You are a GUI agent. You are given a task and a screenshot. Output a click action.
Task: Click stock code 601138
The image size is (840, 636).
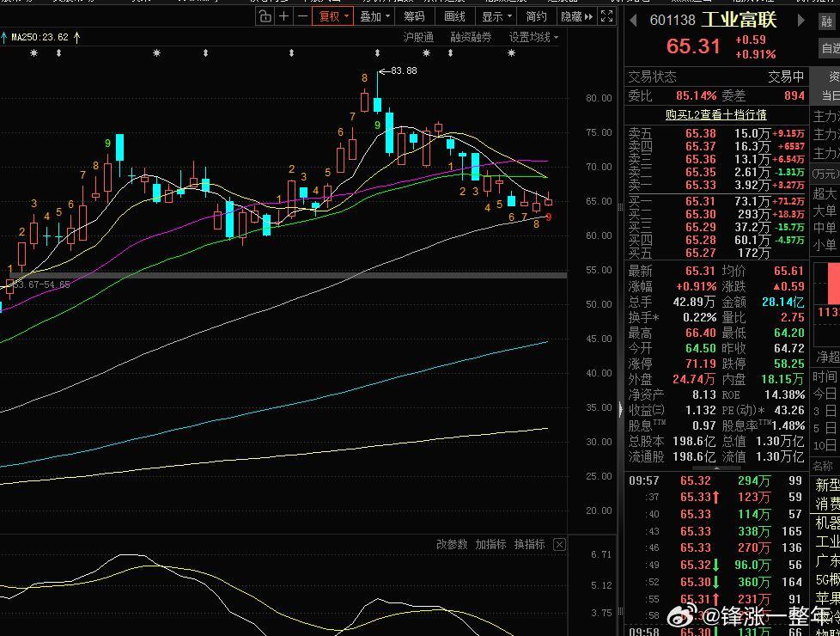pos(672,21)
